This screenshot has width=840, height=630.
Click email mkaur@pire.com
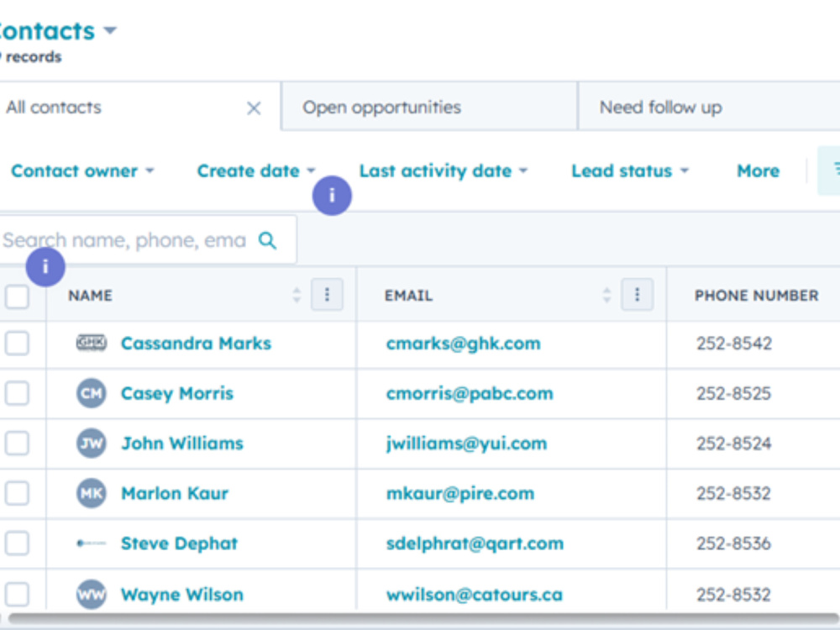460,493
